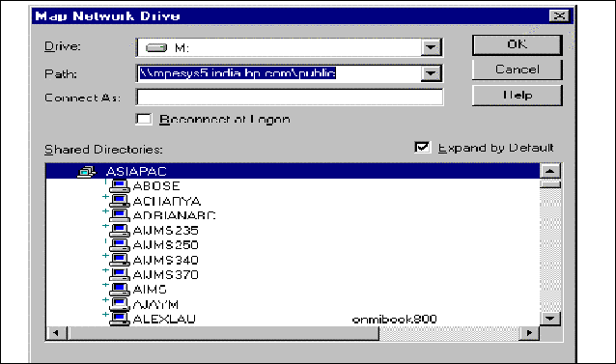Close the Map Network Drive dialog
The width and height of the screenshot is (616, 364).
559,16
